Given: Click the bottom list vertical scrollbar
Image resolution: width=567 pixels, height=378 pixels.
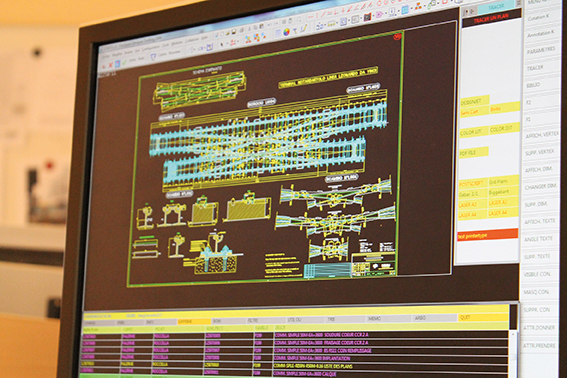Looking at the screenshot, I should (513, 352).
